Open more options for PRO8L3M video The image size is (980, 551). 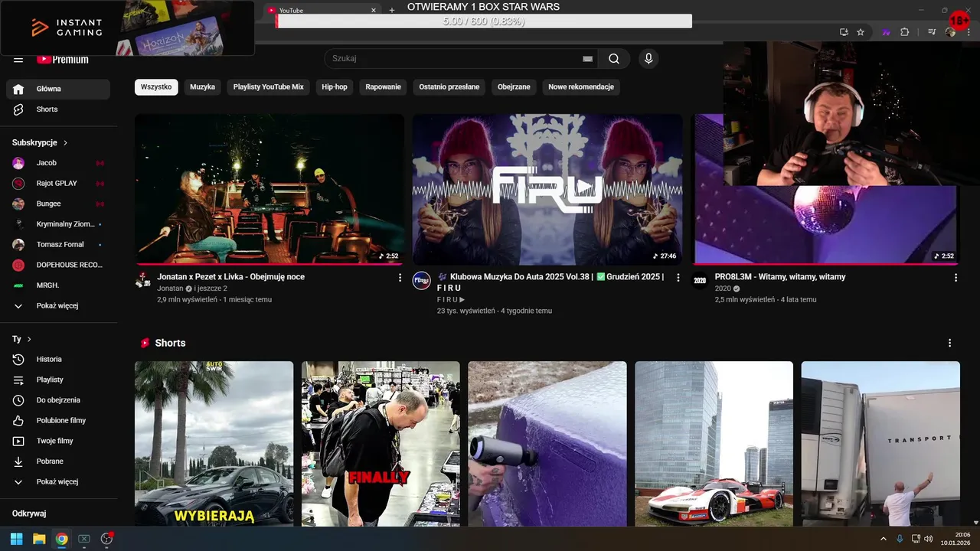(955, 278)
